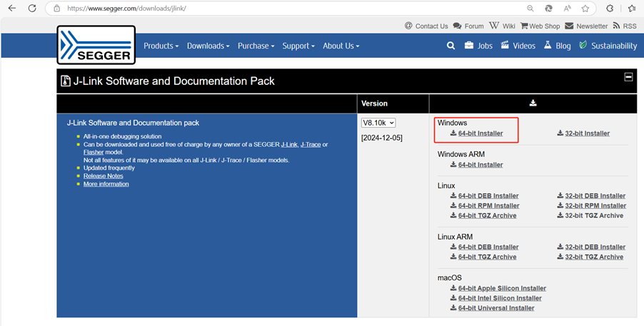Click the SEGGER logo
The width and height of the screenshot is (644, 326).
point(96,45)
